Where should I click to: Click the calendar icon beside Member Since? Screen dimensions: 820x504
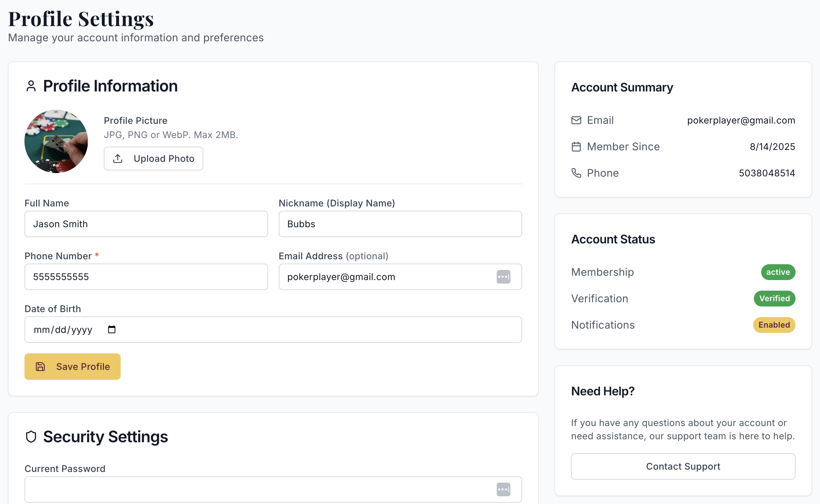tap(576, 146)
